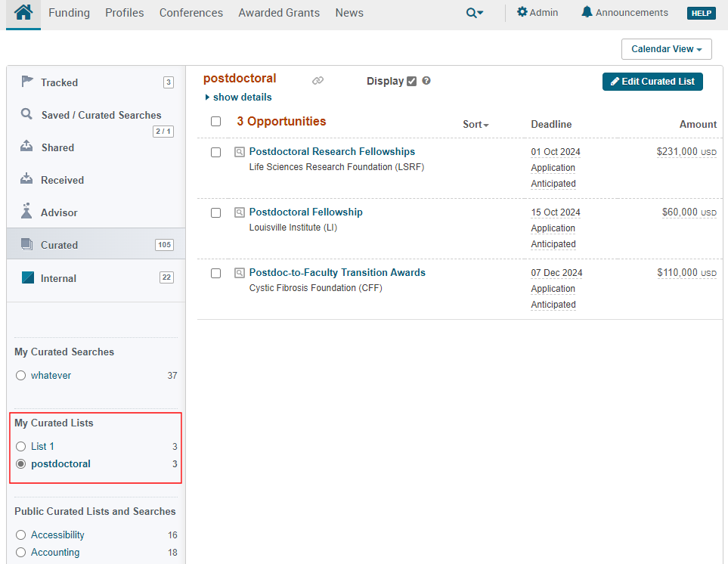Image resolution: width=728 pixels, height=564 pixels.
Task: Click the HELP badge
Action: click(x=701, y=13)
